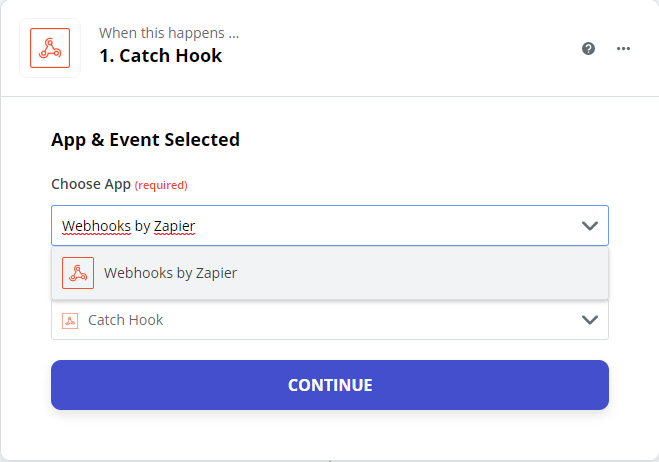Click the Webhooks by Zapier option label text
This screenshot has height=462, width=659.
point(170,273)
